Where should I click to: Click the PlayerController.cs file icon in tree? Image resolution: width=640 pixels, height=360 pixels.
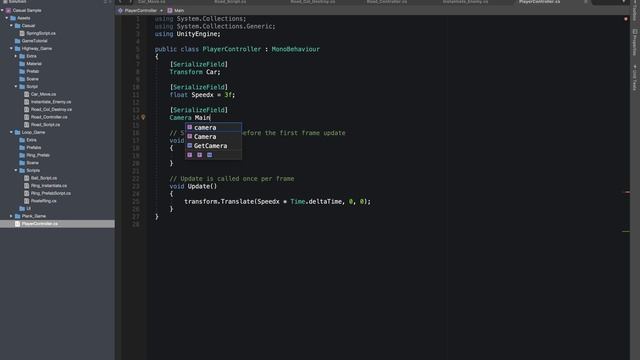pos(18,224)
